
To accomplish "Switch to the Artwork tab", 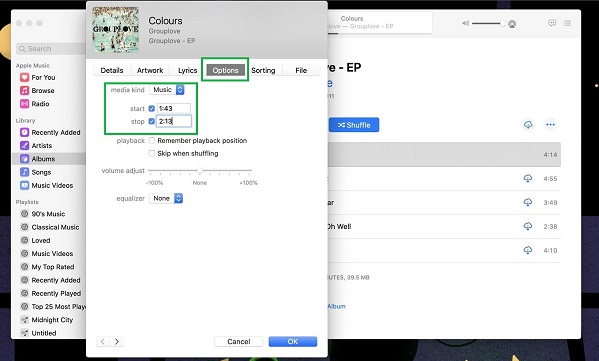I will [150, 71].
